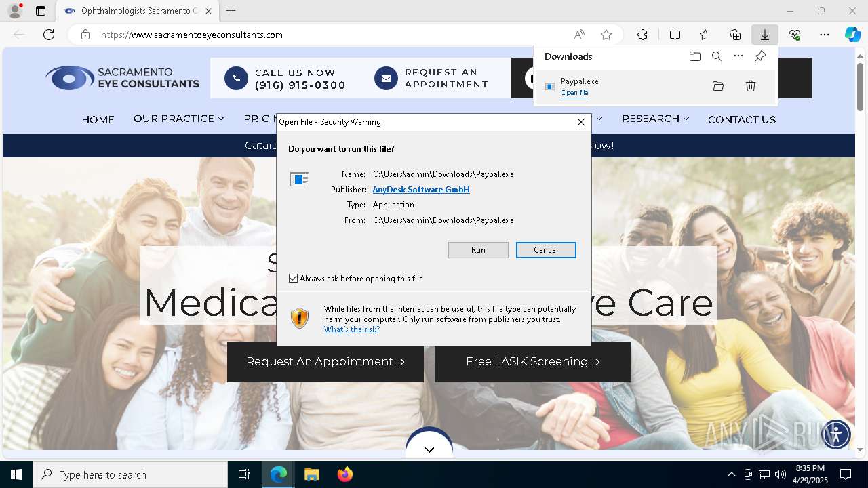Click the Request An Appointment envelope icon

(386, 79)
